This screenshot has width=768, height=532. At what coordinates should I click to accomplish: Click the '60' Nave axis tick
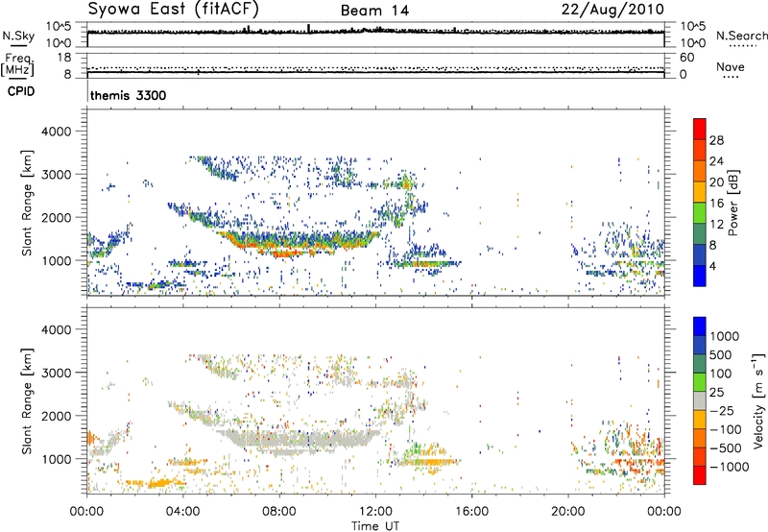tap(687, 58)
